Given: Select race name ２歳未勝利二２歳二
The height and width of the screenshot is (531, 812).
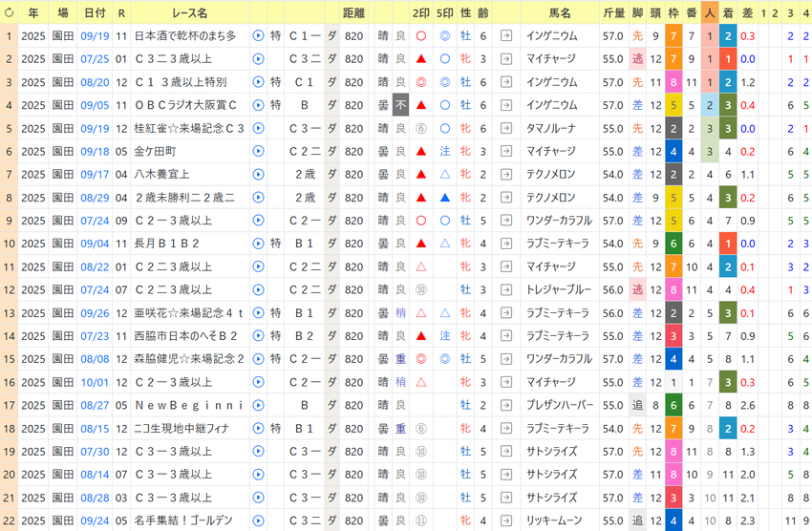Looking at the screenshot, I should [x=183, y=198].
